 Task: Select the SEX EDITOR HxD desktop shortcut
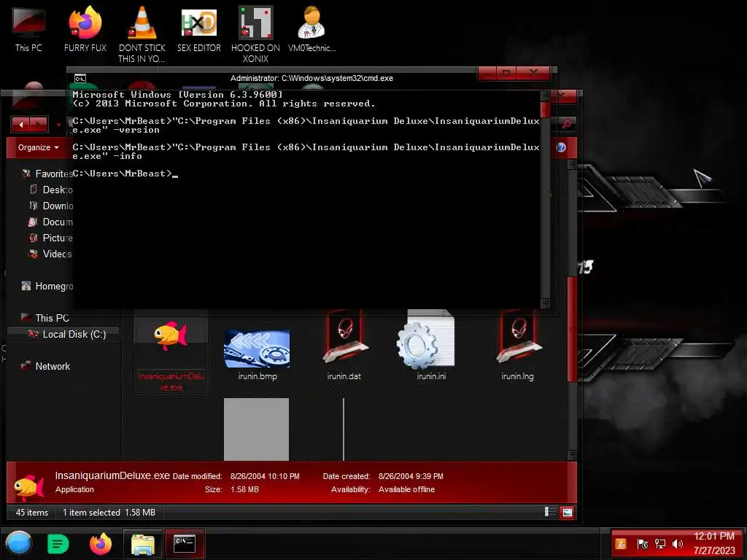(x=199, y=30)
